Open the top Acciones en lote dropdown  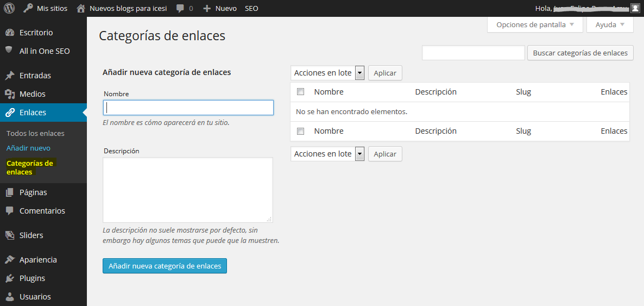click(327, 73)
